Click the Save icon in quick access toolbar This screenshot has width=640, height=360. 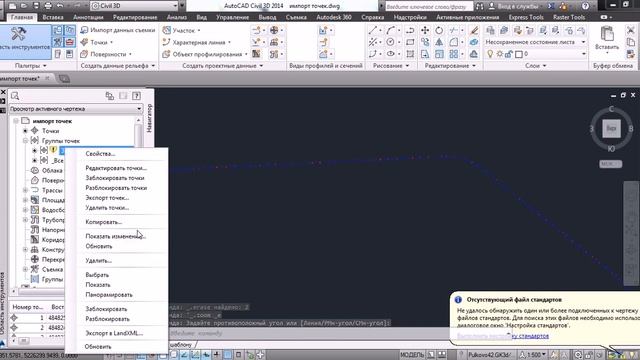(36, 6)
